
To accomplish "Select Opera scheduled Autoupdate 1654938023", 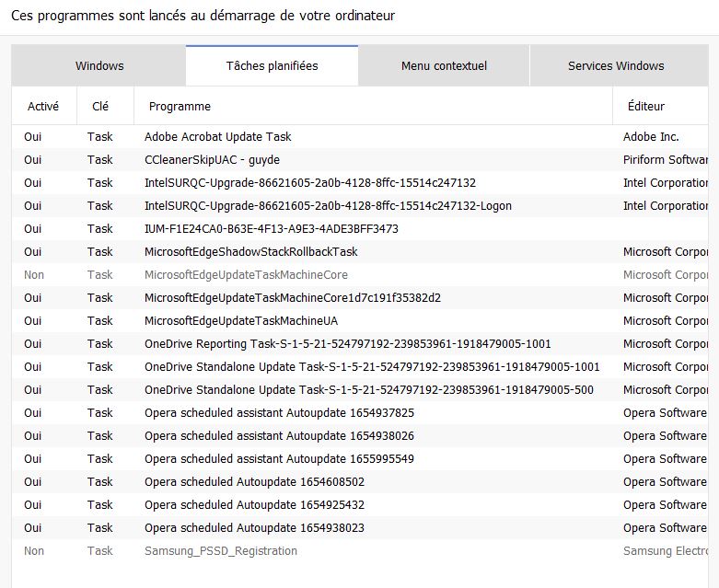I will point(360,527).
